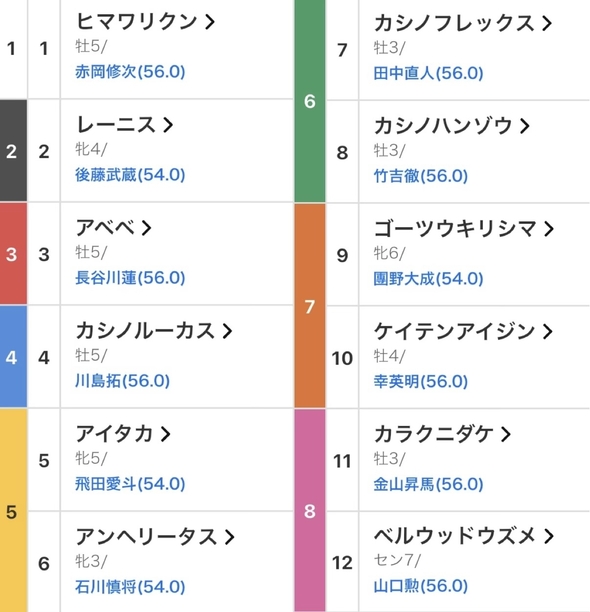This screenshot has width=590, height=612.
Task: Open jockey link 後藤武蔵(54.0)
Action: coord(130,175)
